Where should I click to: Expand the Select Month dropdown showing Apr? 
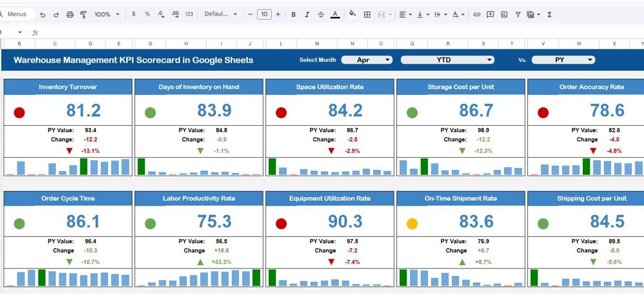pyautogui.click(x=367, y=60)
